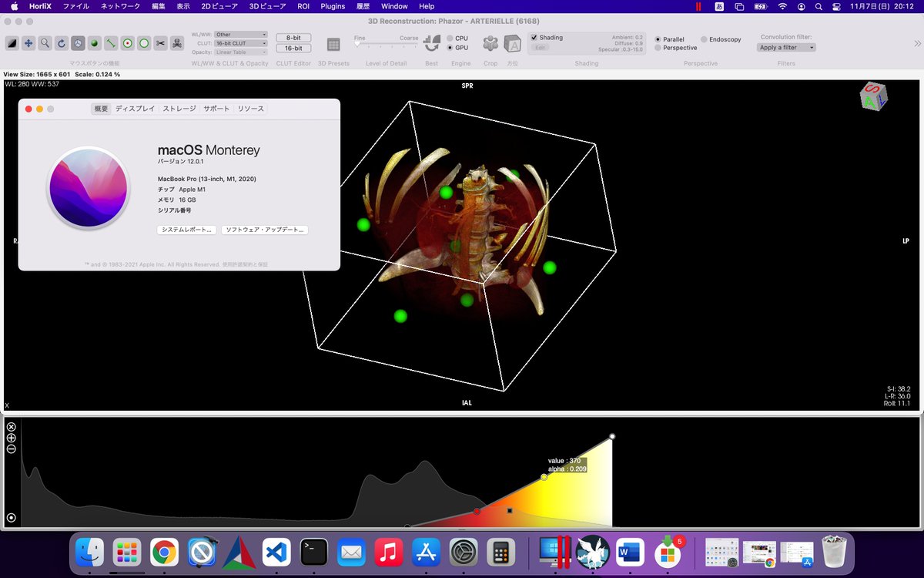Click green 3D point near left ribs
Viewport: 924px width, 578px height.
(x=363, y=224)
